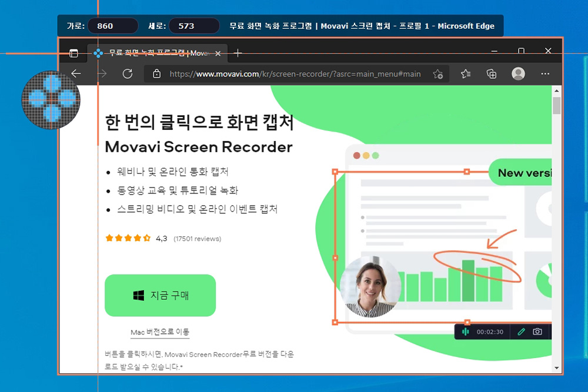Viewport: 588px width, 392px height.
Task: Click the 동영상 교육 및 튜토리얼 녹화 bullet
Action: click(178, 190)
